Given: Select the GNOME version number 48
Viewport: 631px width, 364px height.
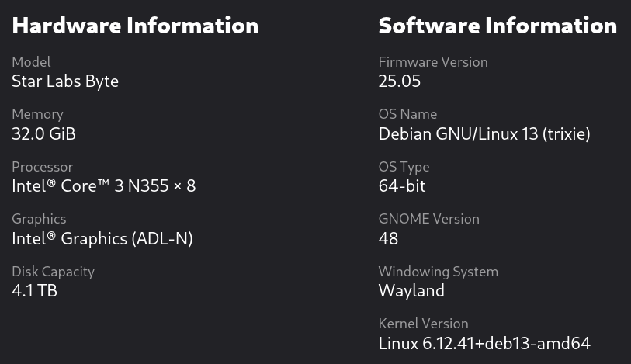Looking at the screenshot, I should (x=388, y=238).
